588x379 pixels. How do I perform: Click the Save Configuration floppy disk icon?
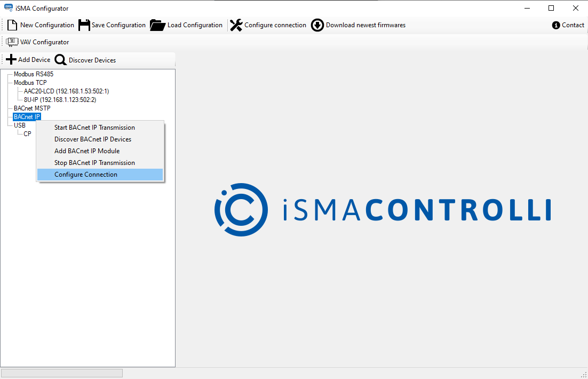coord(84,25)
